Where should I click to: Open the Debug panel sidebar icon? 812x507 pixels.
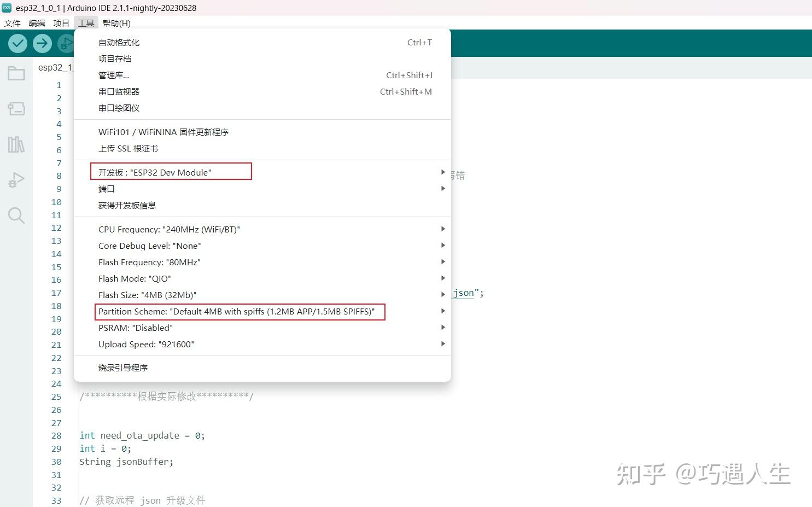(16, 179)
